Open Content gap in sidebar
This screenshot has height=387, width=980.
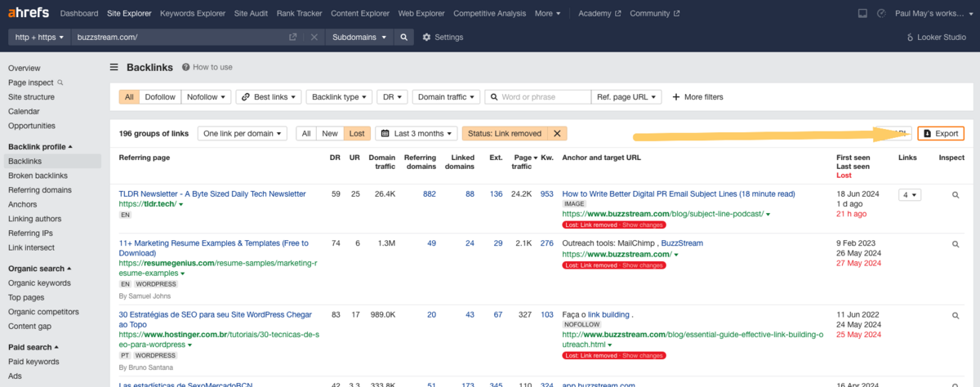31,327
